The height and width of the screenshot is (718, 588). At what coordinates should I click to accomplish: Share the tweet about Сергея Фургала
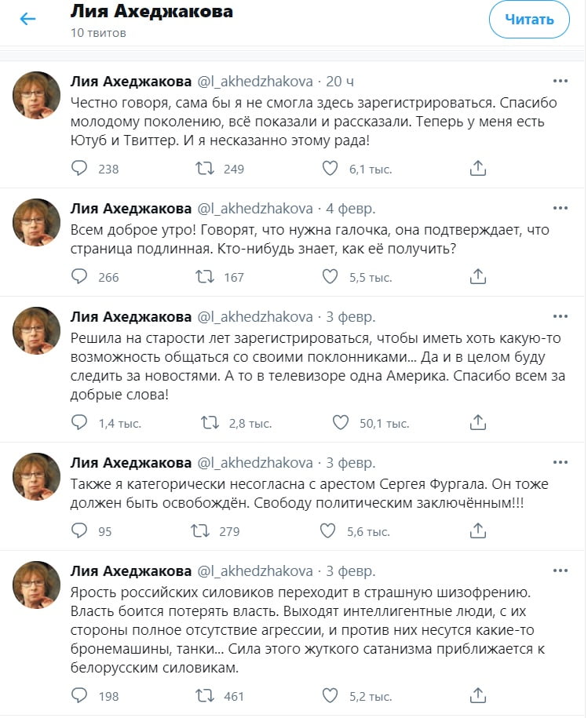(x=477, y=530)
